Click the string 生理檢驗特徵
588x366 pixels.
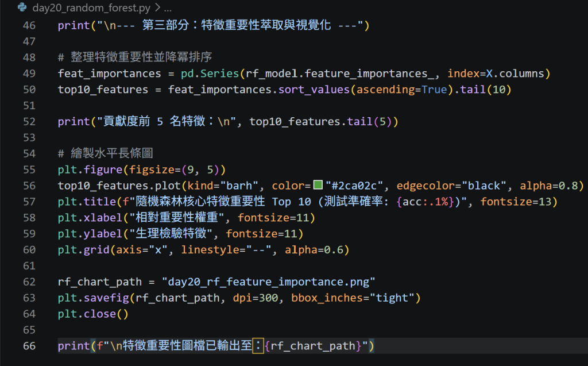tap(171, 234)
